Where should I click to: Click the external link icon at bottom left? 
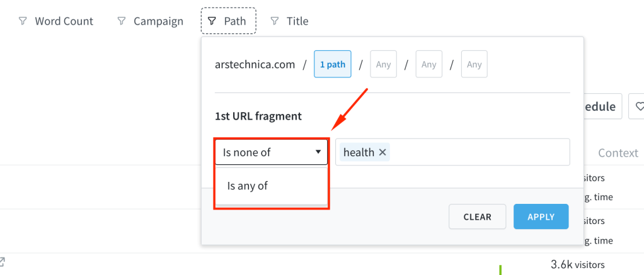coord(2,261)
